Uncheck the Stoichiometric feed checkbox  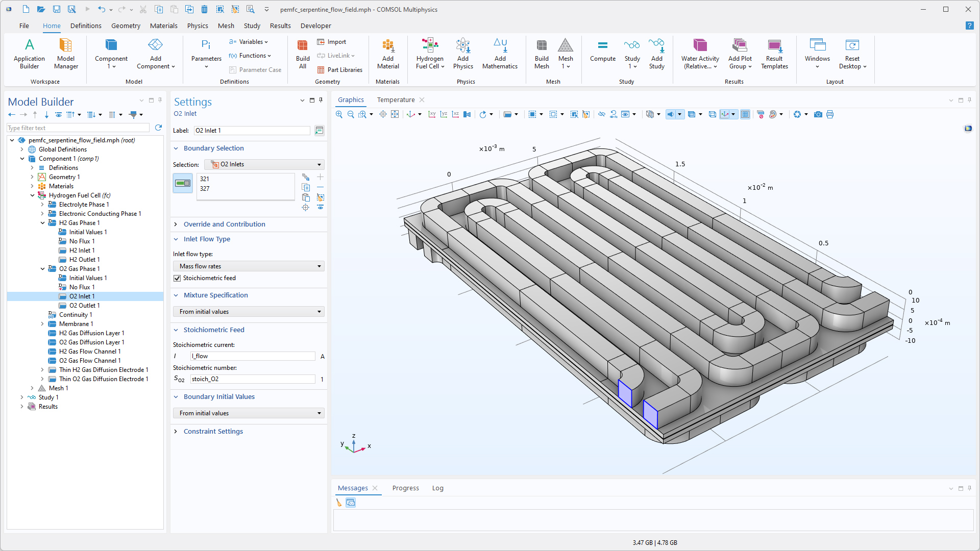177,278
